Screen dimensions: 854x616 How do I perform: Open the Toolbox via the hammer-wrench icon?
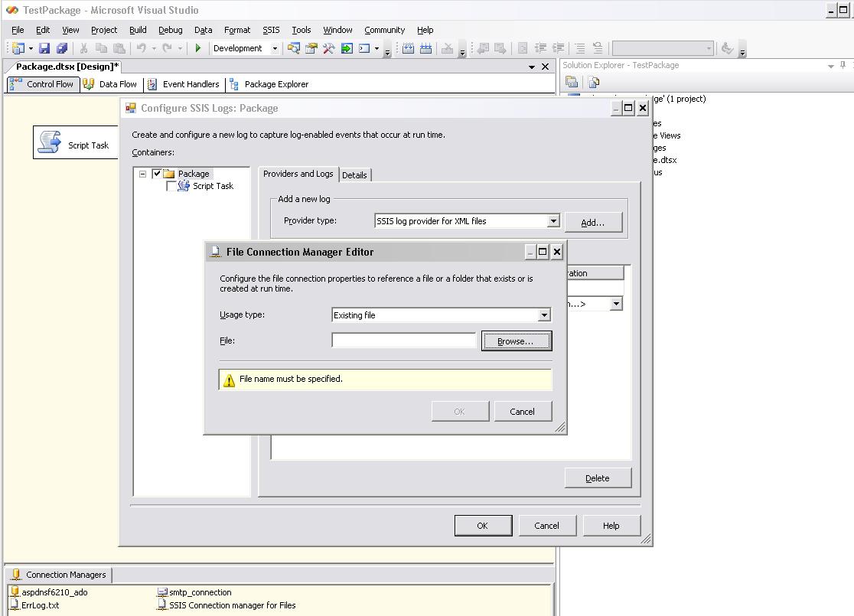point(328,49)
